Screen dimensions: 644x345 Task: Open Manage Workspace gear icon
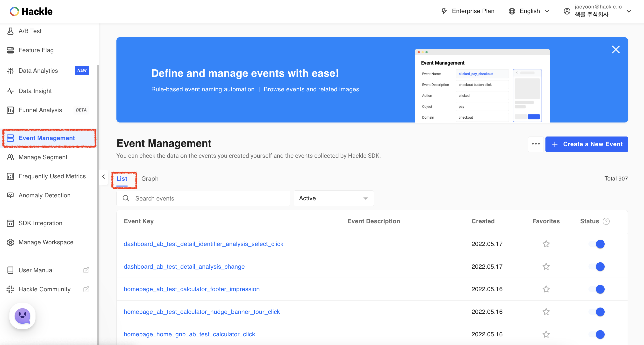coord(10,242)
